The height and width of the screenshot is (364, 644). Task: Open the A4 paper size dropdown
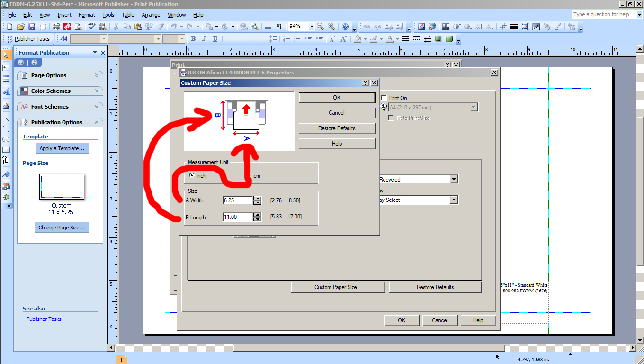coord(474,107)
